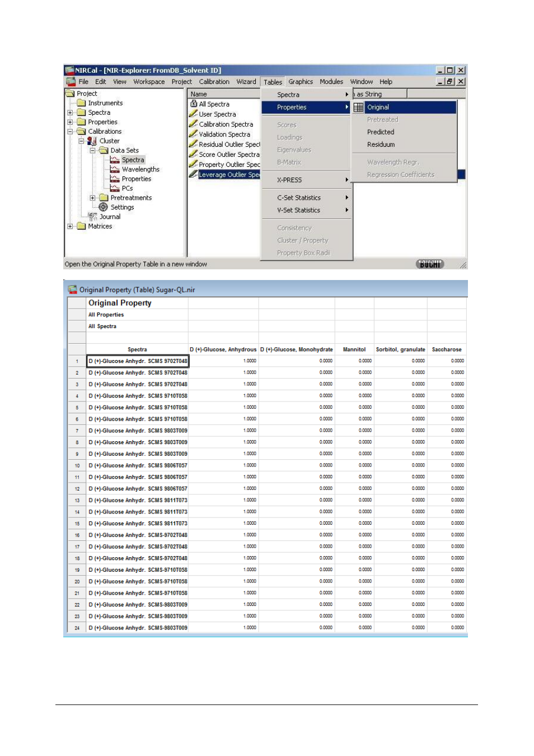Click the Project root folder icon
The image size is (534, 756).
(70, 94)
